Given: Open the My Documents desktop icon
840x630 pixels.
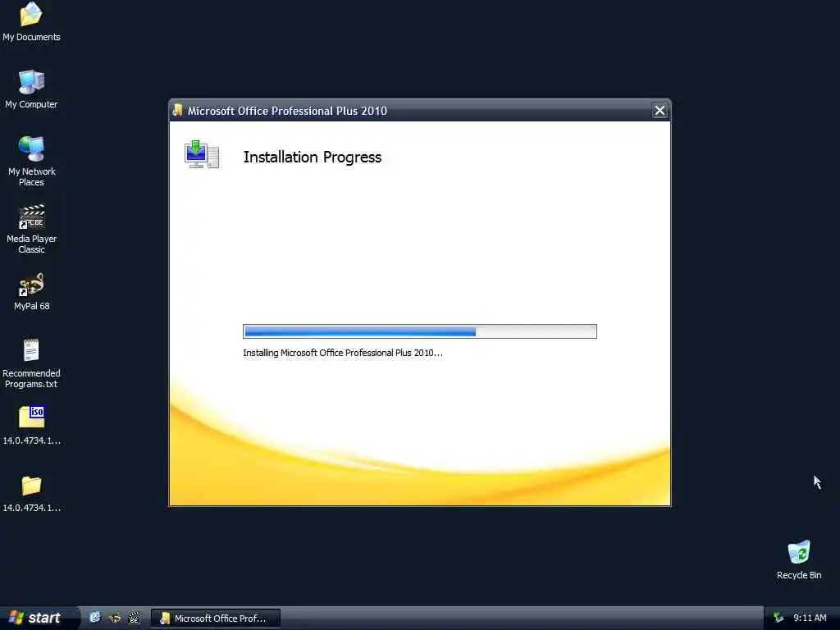Looking at the screenshot, I should (31, 21).
